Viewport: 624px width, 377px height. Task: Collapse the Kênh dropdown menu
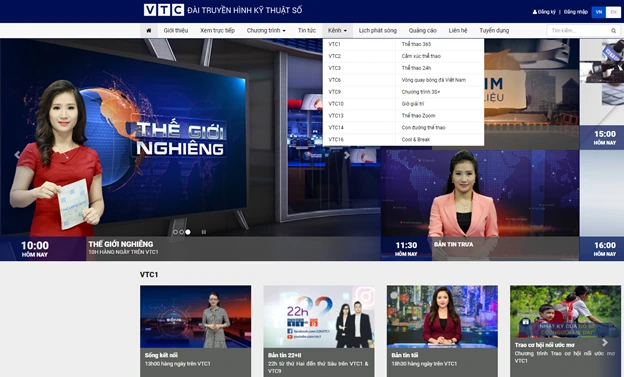[337, 31]
